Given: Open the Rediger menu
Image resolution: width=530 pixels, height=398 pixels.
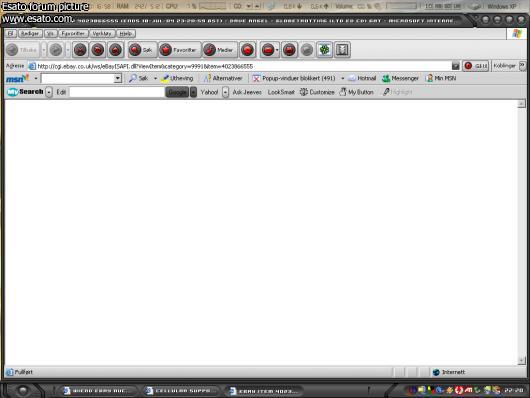Looking at the screenshot, I should point(30,34).
